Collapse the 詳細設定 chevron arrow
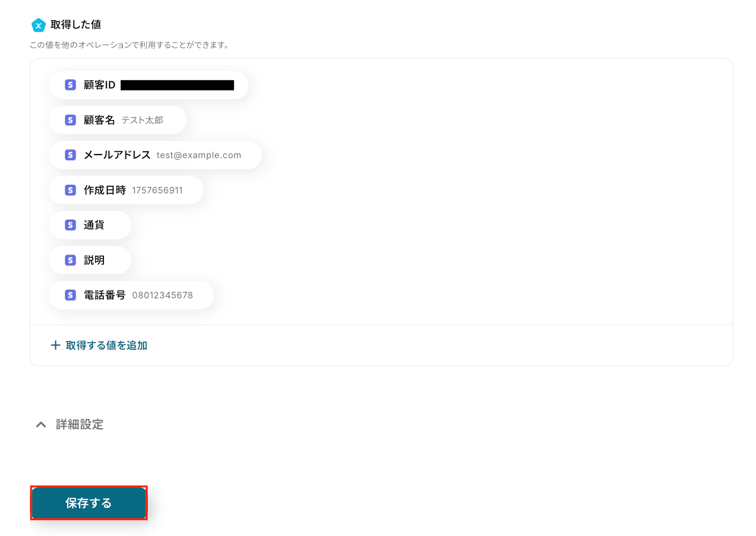756x536 pixels. point(41,424)
